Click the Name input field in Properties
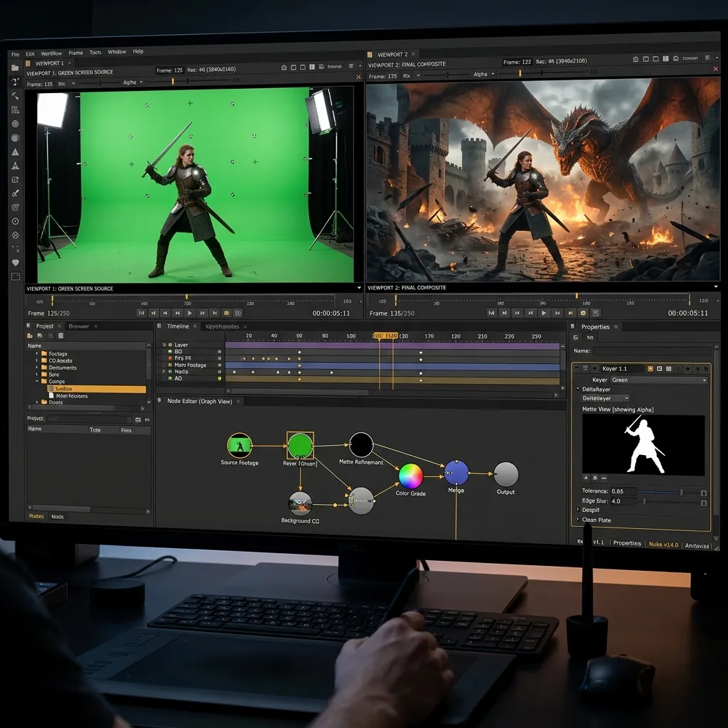The width and height of the screenshot is (728, 728). pos(652,351)
